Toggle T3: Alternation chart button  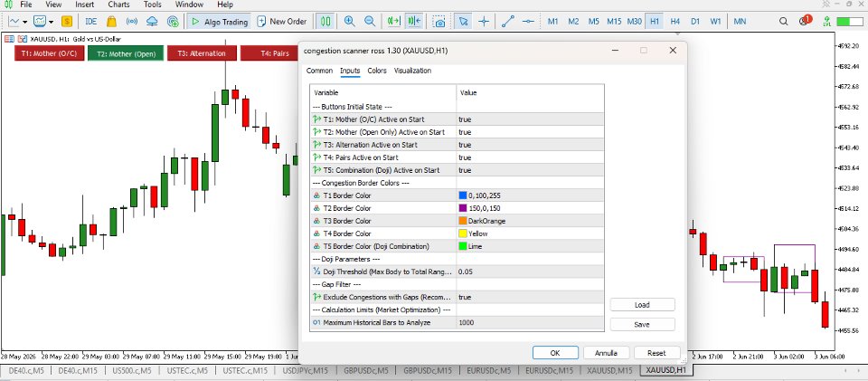click(x=202, y=53)
